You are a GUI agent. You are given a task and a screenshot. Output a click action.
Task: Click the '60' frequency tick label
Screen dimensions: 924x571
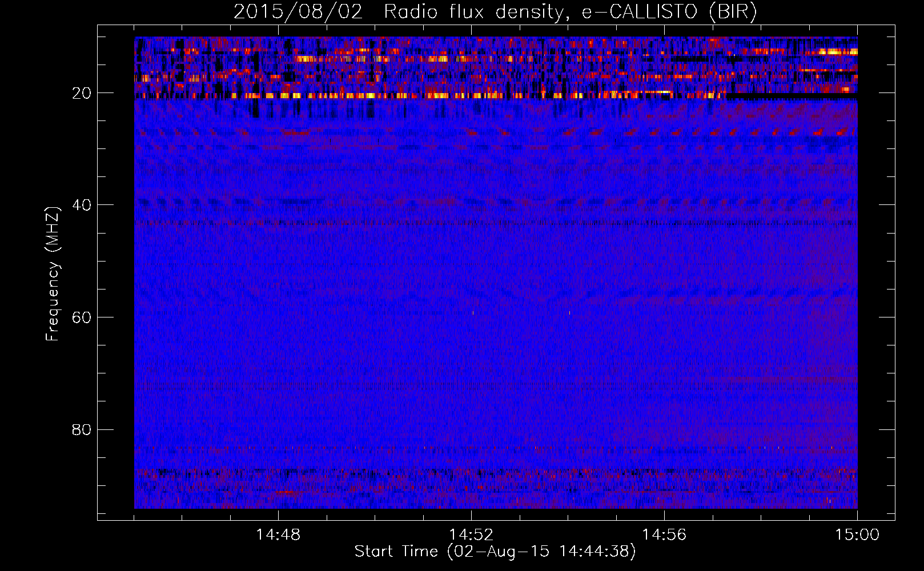[82, 317]
